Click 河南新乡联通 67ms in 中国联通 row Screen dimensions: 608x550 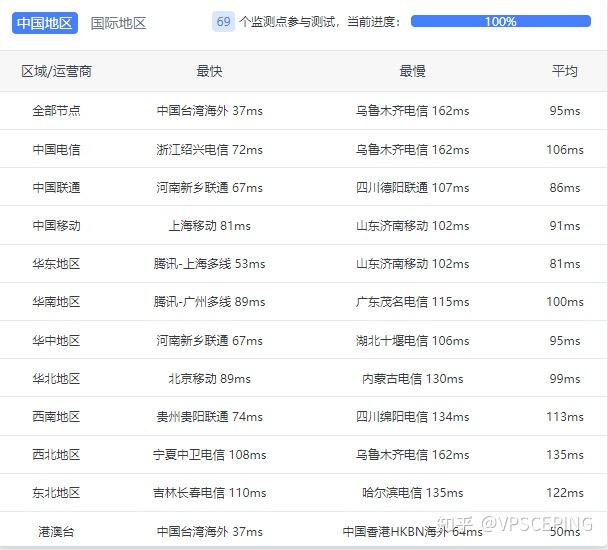[x=209, y=188]
